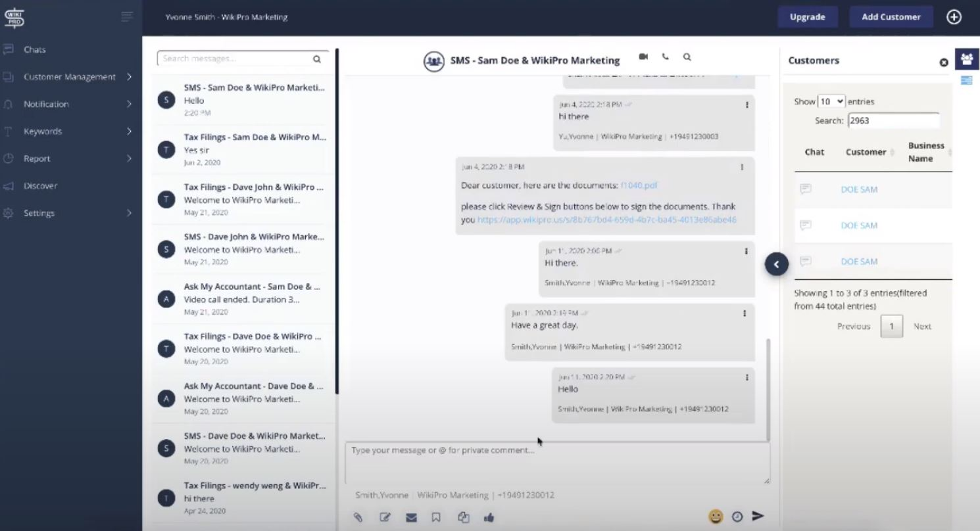Search within the Sam Doe conversation
The image size is (980, 531).
[687, 57]
